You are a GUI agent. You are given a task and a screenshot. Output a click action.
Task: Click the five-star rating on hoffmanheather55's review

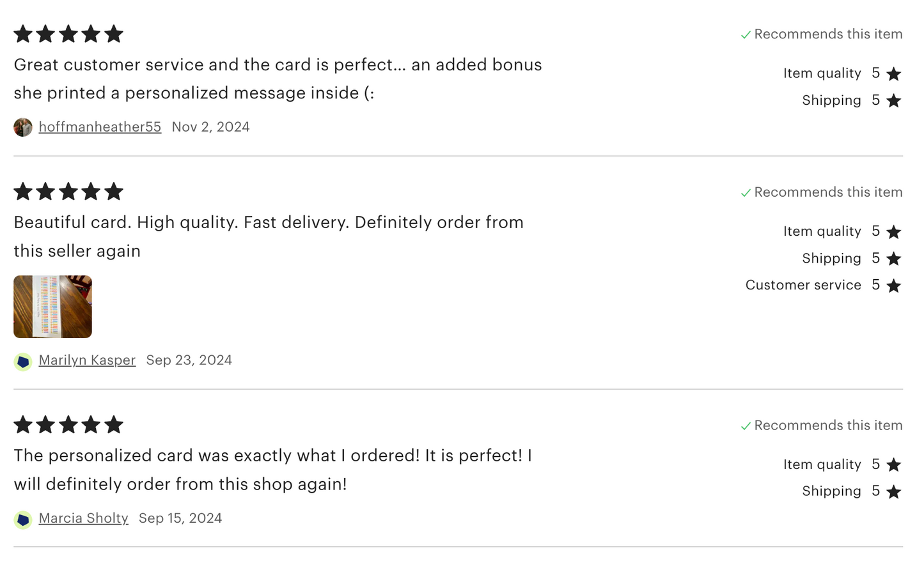click(x=68, y=34)
